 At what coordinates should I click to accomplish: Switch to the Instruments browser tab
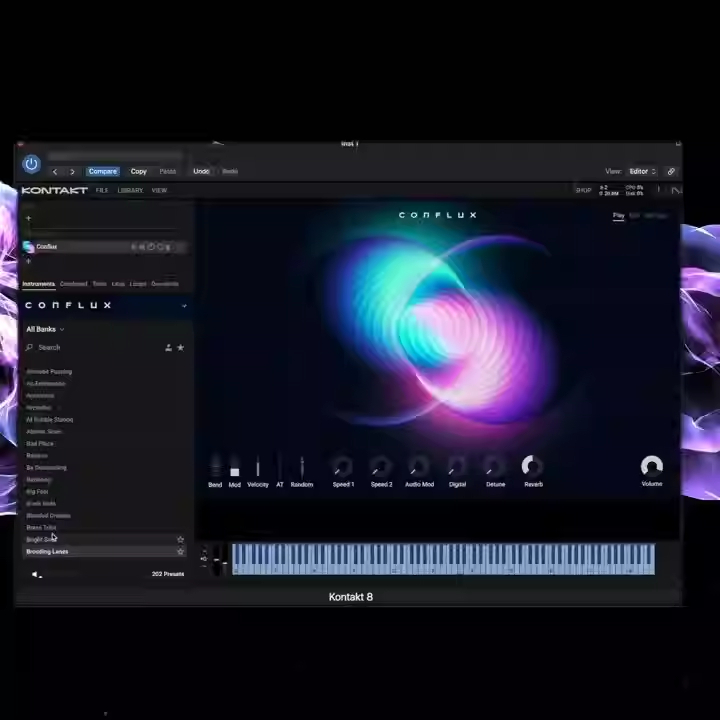click(x=39, y=284)
